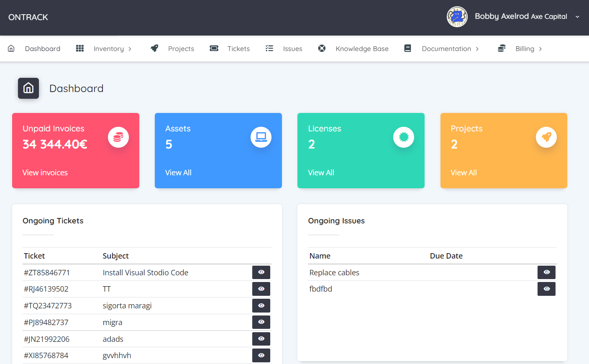Screen dimensions: 589x364
Task: Click the ticket icon in navigation bar
Action: click(x=214, y=49)
